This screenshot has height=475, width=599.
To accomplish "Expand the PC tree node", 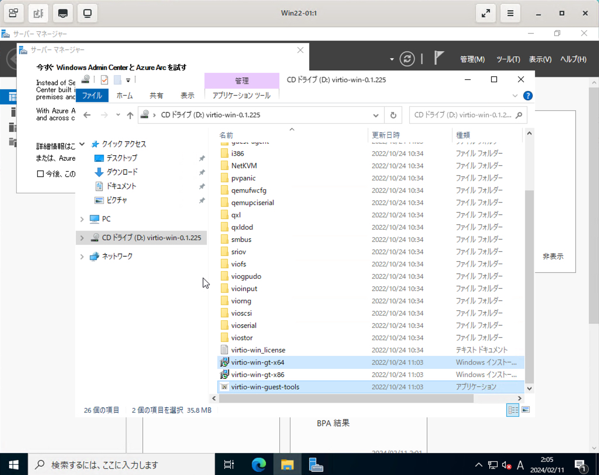I will tap(82, 219).
